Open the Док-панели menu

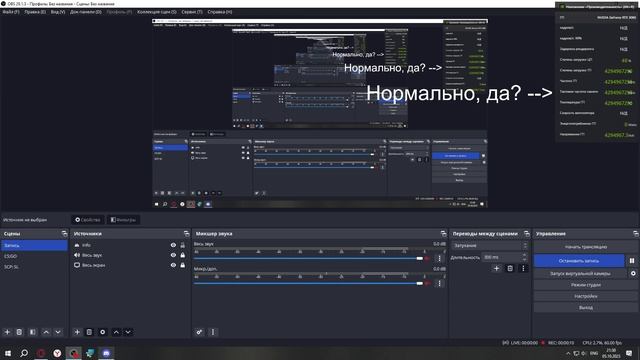coord(86,12)
